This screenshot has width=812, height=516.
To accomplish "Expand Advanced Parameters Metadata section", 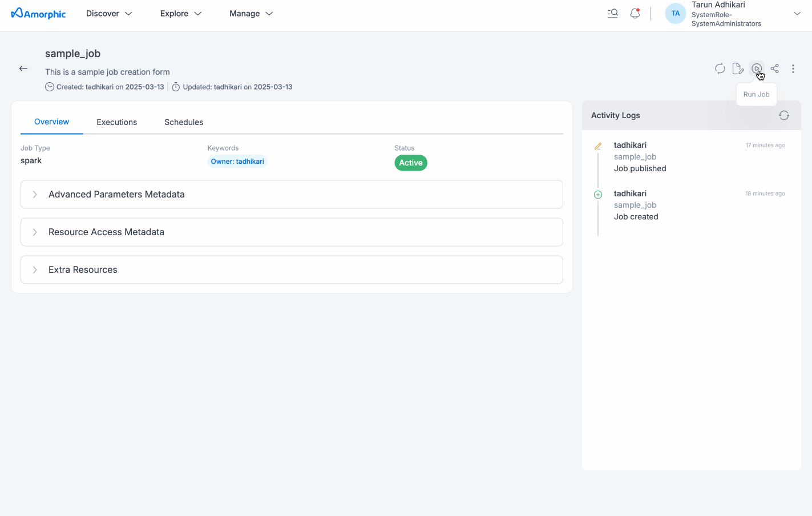I will tap(292, 195).
